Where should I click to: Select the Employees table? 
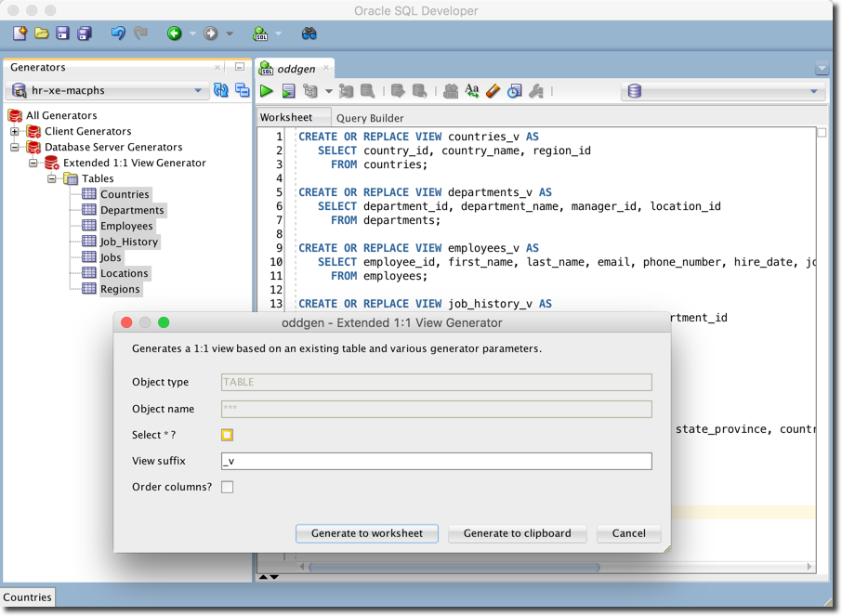pyautogui.click(x=126, y=226)
